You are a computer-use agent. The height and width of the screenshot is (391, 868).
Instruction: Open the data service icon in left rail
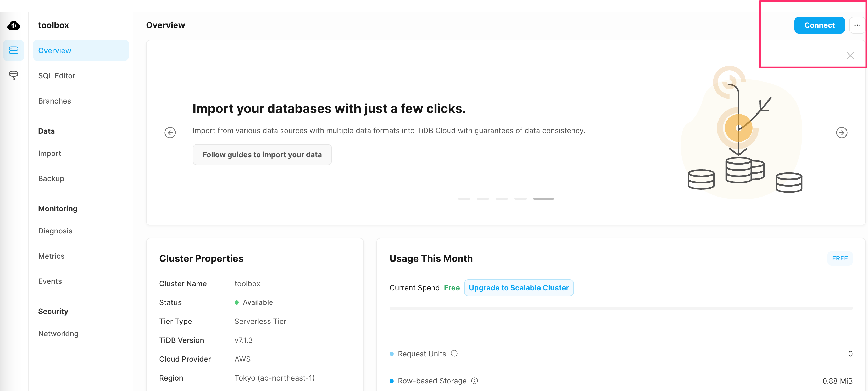(x=13, y=75)
